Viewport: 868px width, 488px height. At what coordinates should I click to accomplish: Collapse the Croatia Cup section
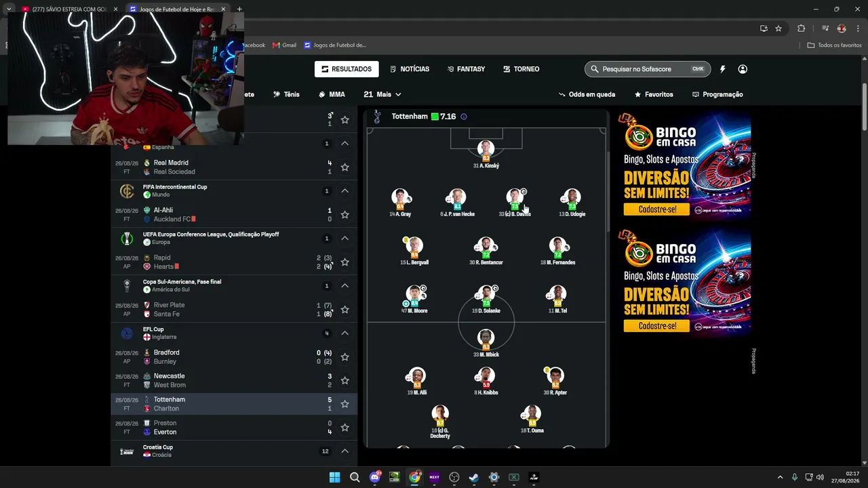[x=344, y=451]
